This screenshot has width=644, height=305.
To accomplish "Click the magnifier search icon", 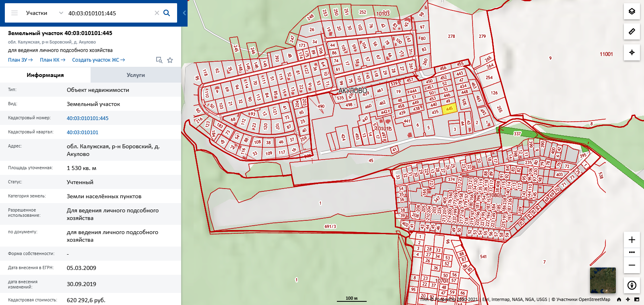I will pyautogui.click(x=167, y=13).
